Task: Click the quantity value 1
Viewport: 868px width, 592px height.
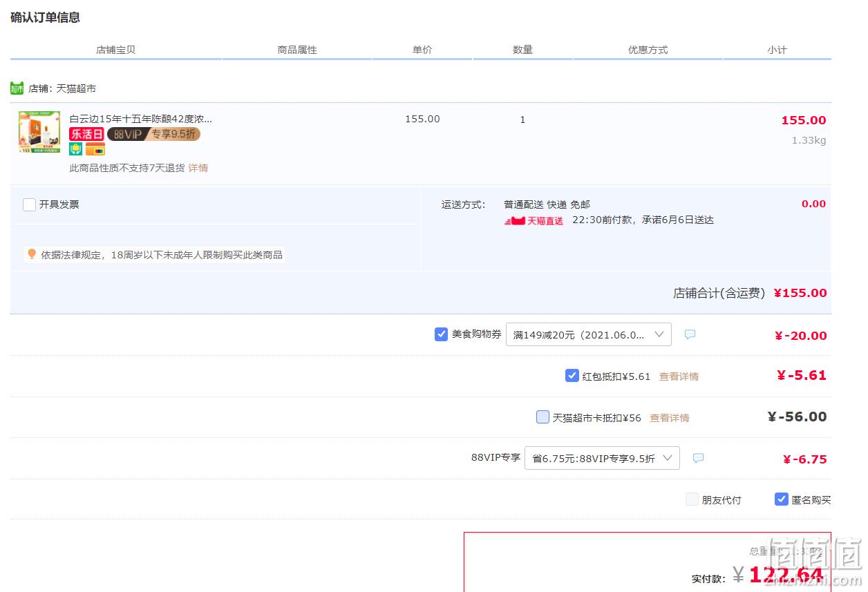Action: (522, 120)
